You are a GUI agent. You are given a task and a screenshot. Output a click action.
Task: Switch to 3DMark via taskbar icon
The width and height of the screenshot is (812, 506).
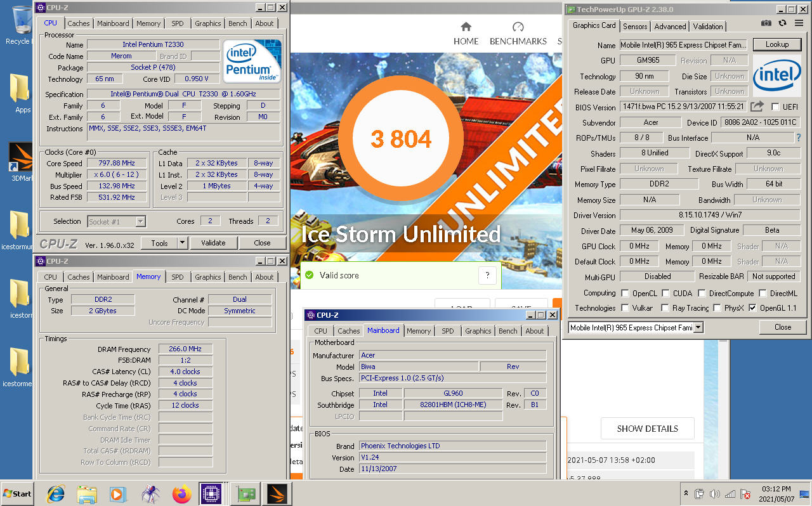coord(277,493)
